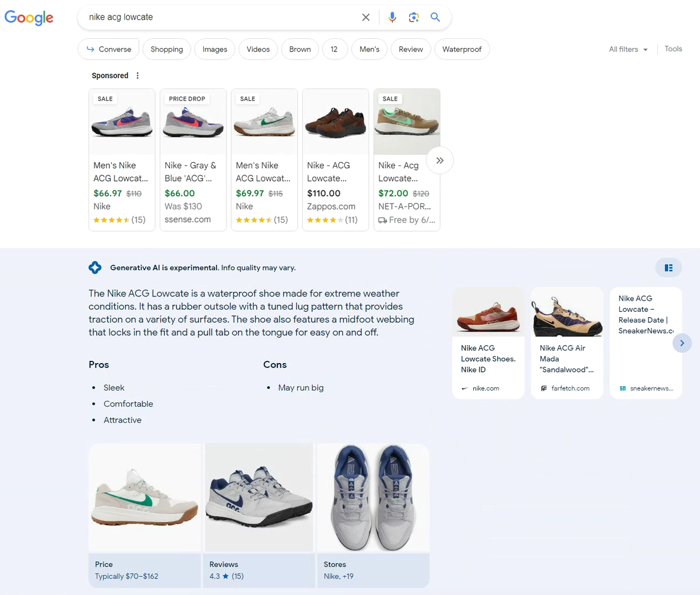Click the nike.com swoosh favicon
700x595 pixels.
coord(465,388)
